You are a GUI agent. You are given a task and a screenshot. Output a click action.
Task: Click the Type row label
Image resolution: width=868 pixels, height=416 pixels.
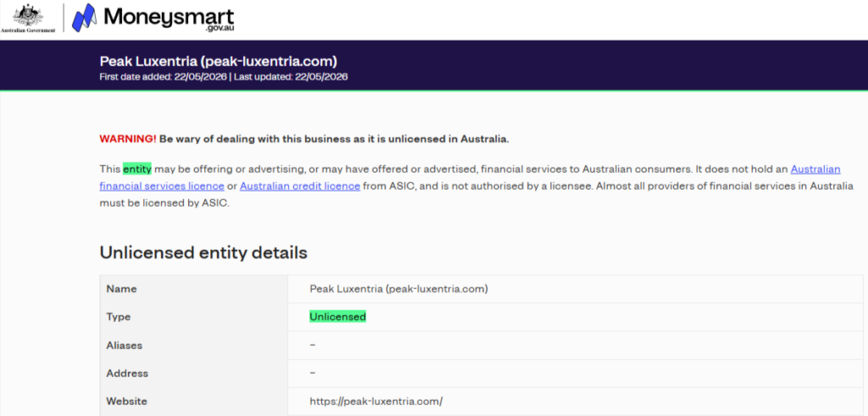point(118,317)
